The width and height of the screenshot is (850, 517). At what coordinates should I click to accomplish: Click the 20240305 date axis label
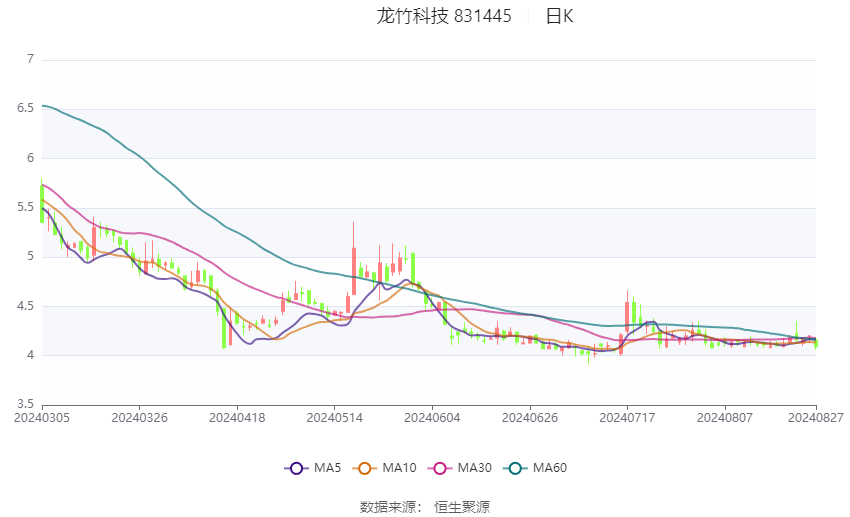click(42, 418)
